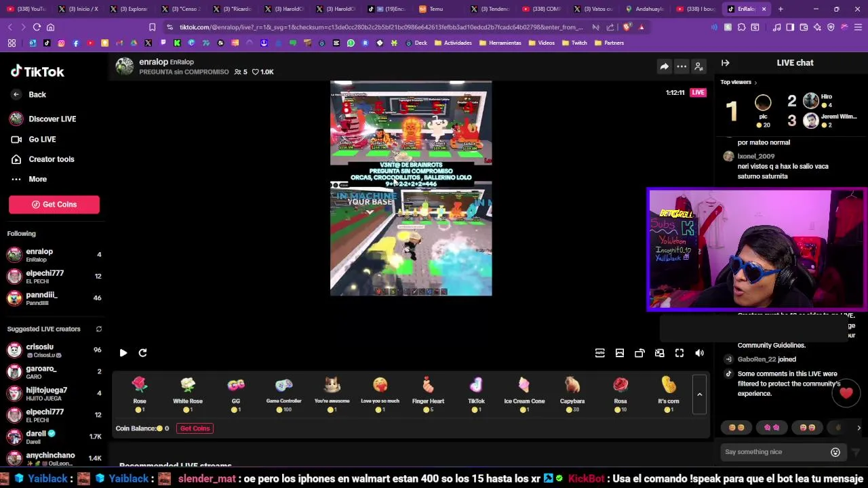Image resolution: width=868 pixels, height=488 pixels.
Task: Toggle fullscreen mode
Action: [679, 352]
